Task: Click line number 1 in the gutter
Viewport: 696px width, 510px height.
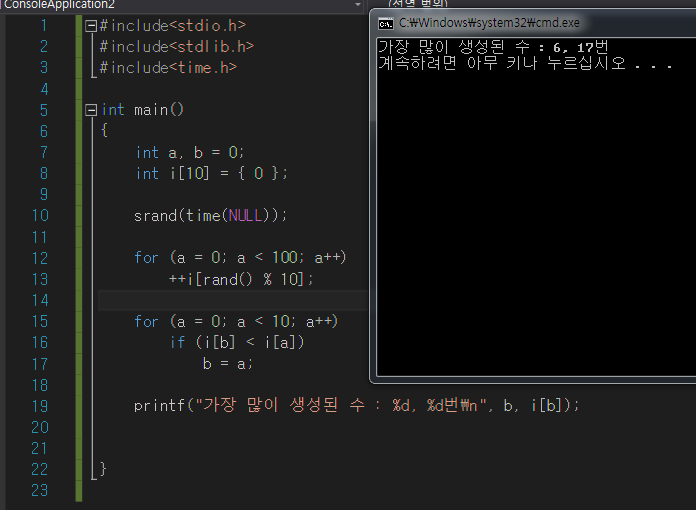Action: [44, 25]
